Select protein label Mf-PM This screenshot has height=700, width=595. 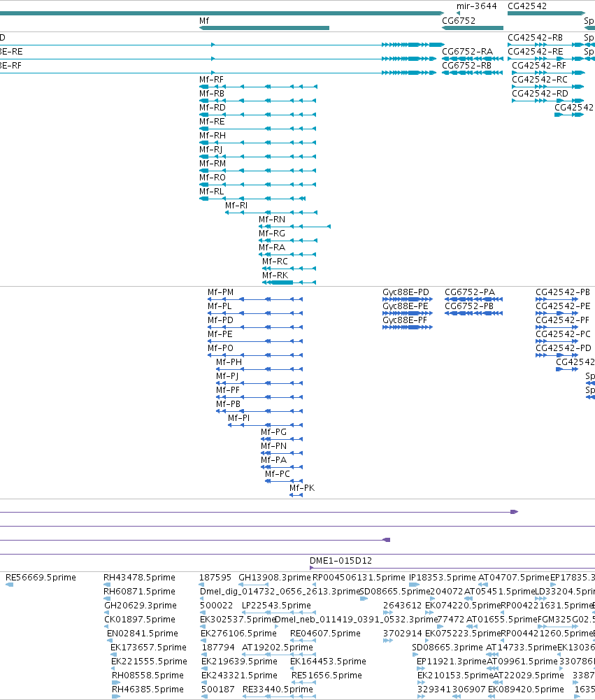(220, 292)
